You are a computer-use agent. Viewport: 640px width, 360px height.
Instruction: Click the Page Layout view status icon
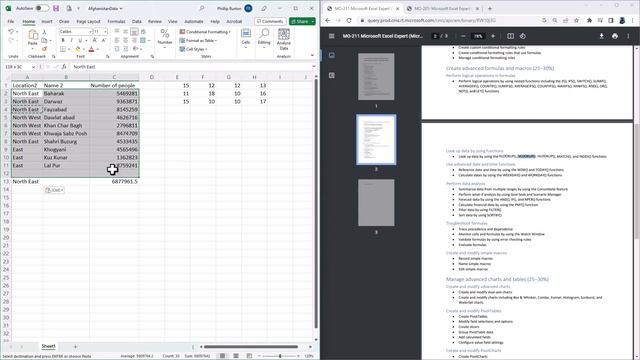click(236, 356)
